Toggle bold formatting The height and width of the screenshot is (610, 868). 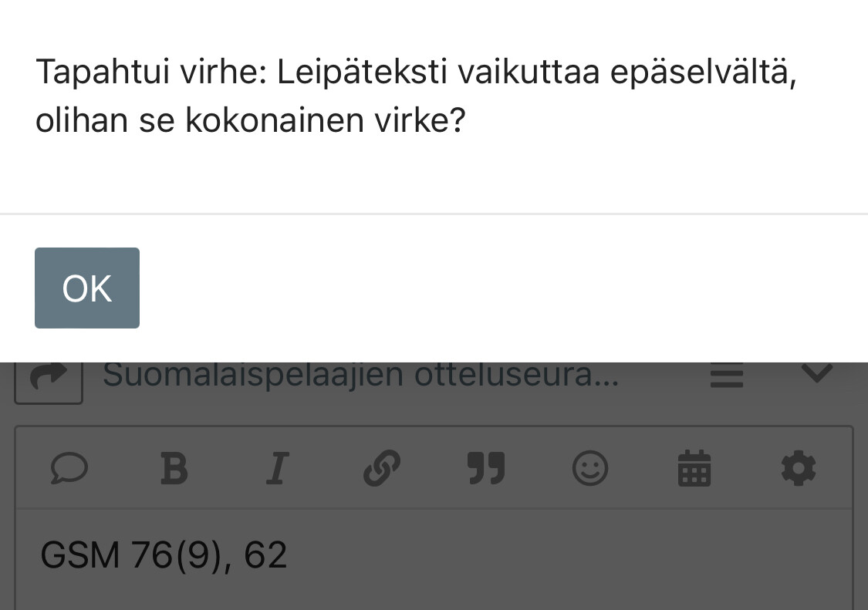pyautogui.click(x=174, y=468)
